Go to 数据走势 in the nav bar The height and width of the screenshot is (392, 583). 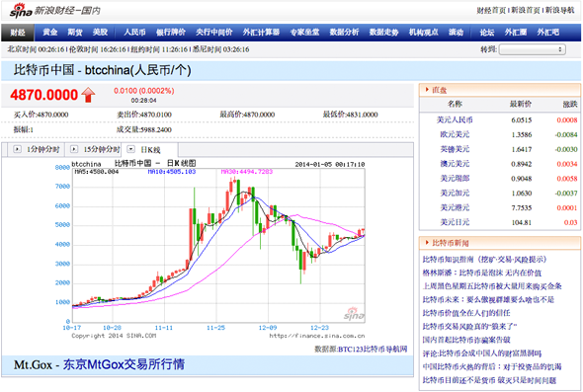tap(383, 33)
